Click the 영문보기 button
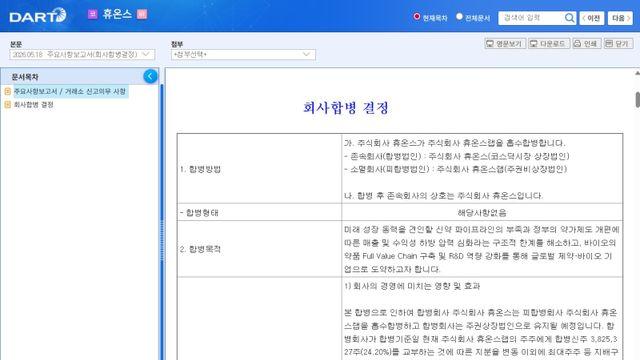Screen dimensions: 640x360 505,43
